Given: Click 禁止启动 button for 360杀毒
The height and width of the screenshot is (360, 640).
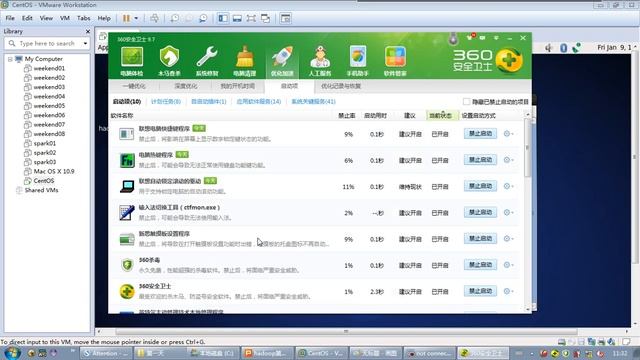Looking at the screenshot, I should coord(480,265).
